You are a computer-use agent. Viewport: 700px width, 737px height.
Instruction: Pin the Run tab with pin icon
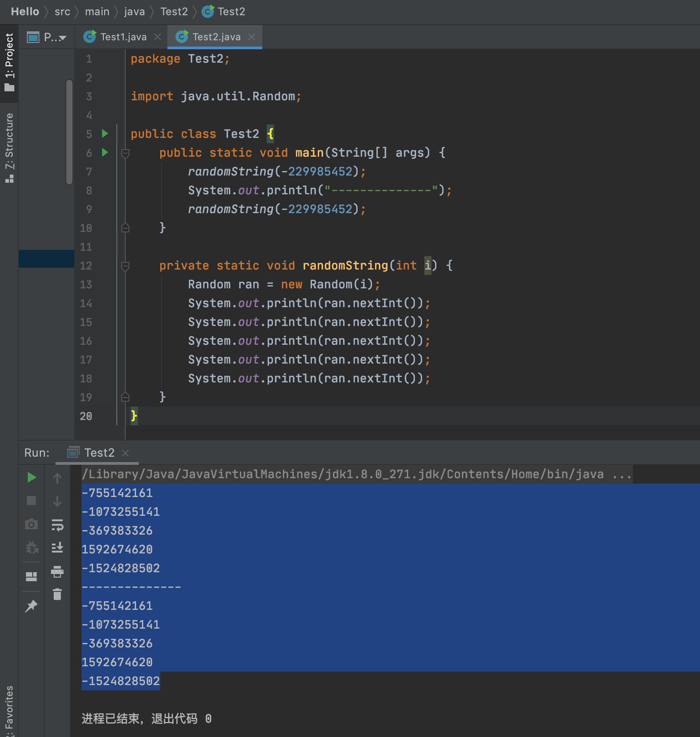point(31,606)
